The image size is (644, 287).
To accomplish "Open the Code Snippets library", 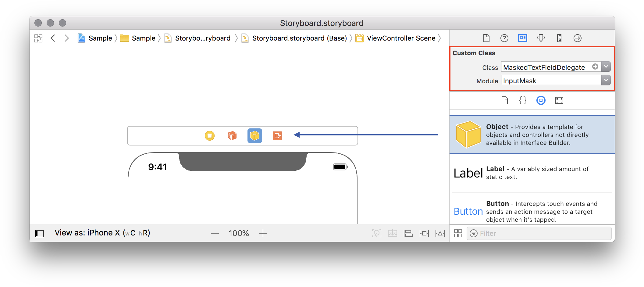I will click(522, 100).
